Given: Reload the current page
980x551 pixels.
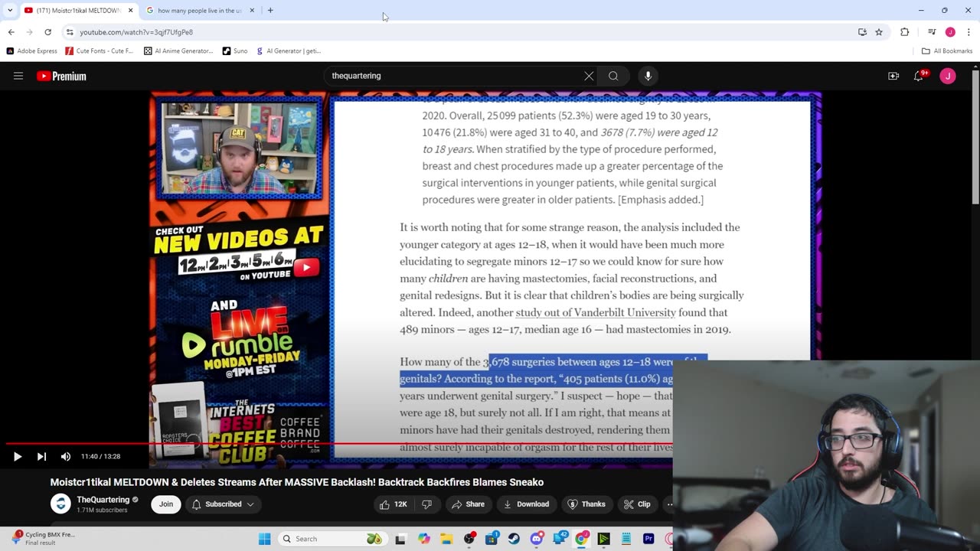Looking at the screenshot, I should tap(47, 32).
